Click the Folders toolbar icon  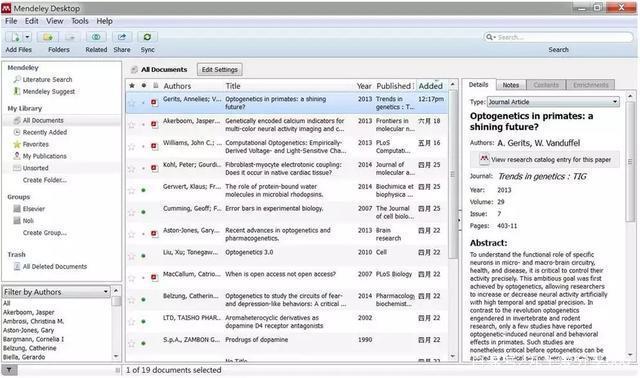48,37
